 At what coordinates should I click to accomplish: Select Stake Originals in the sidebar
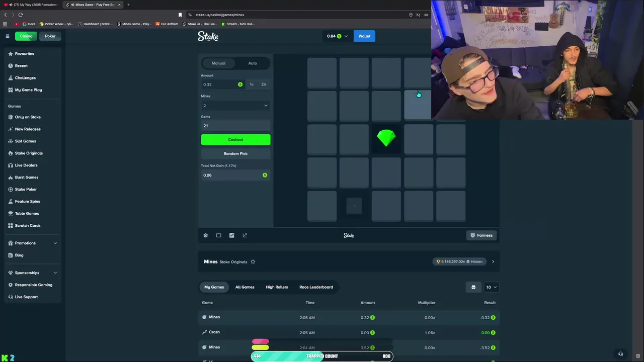click(29, 153)
